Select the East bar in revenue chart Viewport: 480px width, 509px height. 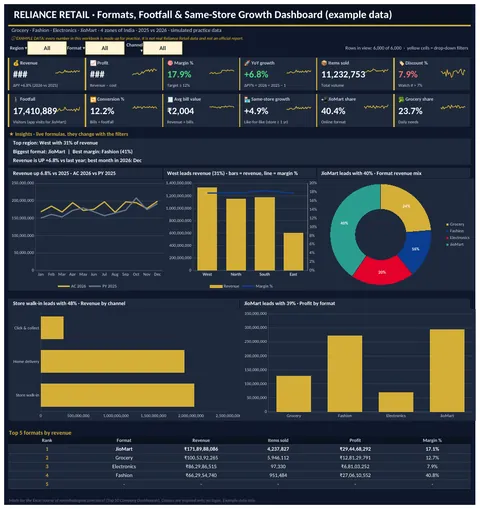coord(293,251)
